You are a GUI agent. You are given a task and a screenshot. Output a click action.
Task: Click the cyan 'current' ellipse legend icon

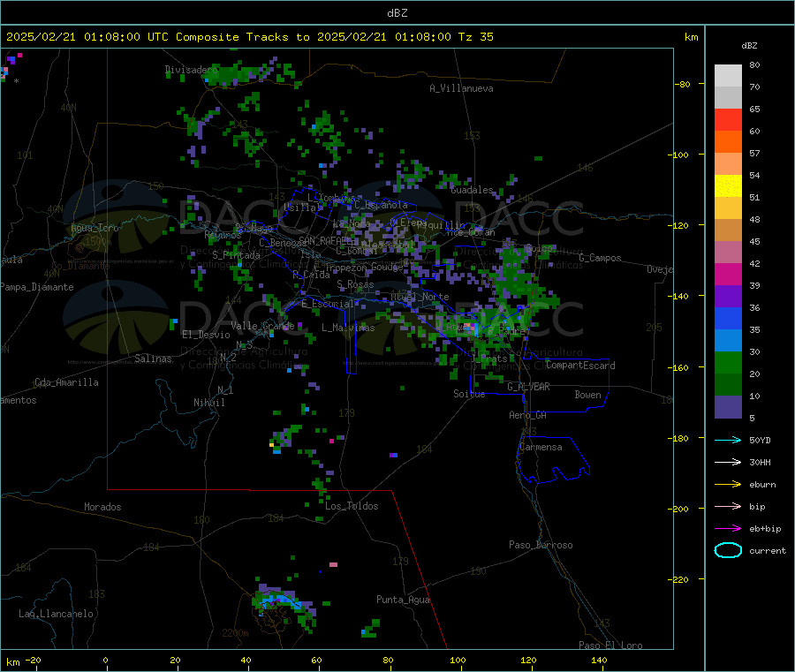click(728, 550)
